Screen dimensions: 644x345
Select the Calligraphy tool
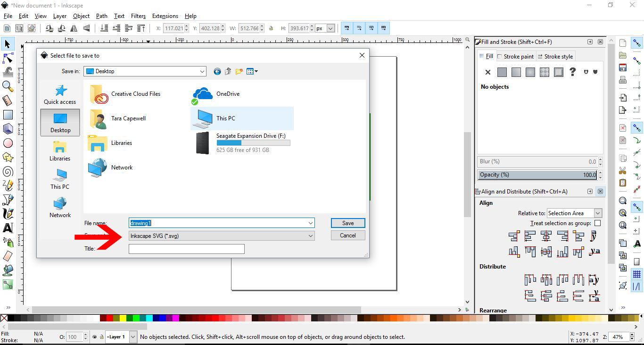tap(8, 214)
